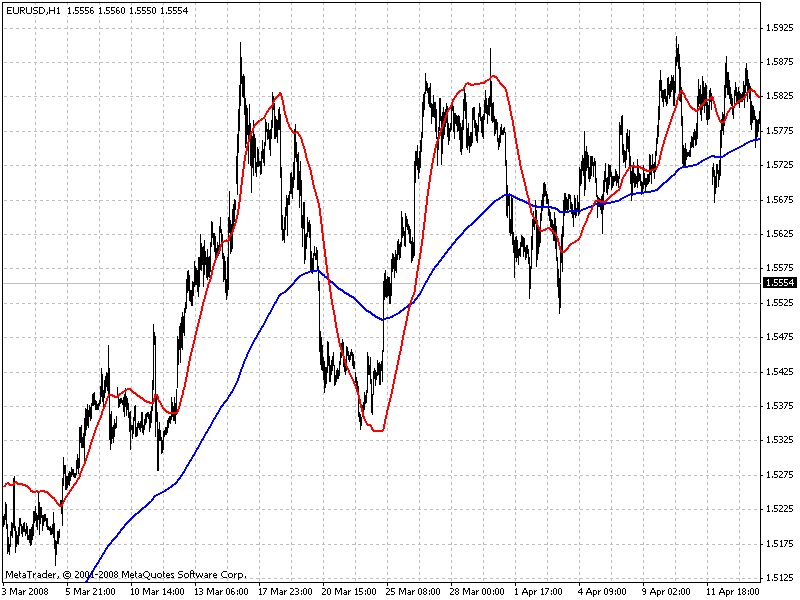This screenshot has width=800, height=600.
Task: Click the 1.5525 price axis label
Action: pos(780,303)
